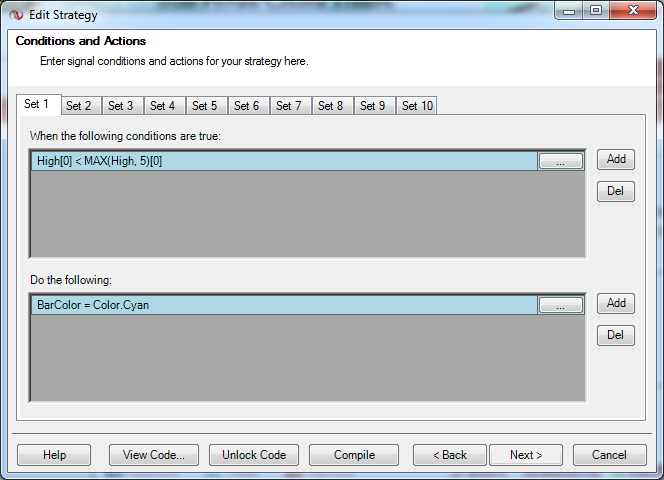Image resolution: width=664 pixels, height=480 pixels.
Task: Open the Set 6 tab
Action: pos(249,105)
